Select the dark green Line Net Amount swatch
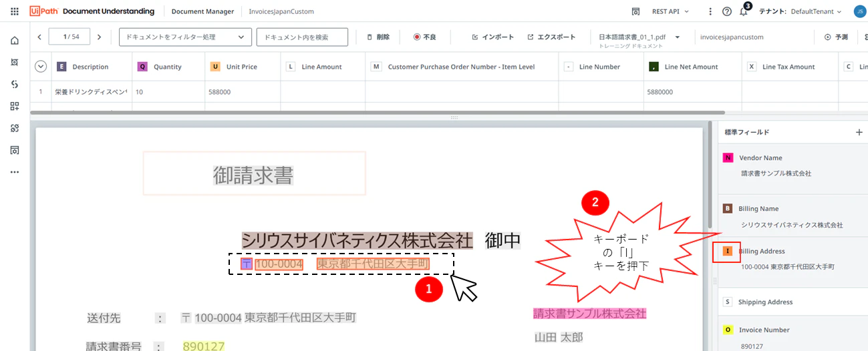This screenshot has height=351, width=868. (654, 67)
